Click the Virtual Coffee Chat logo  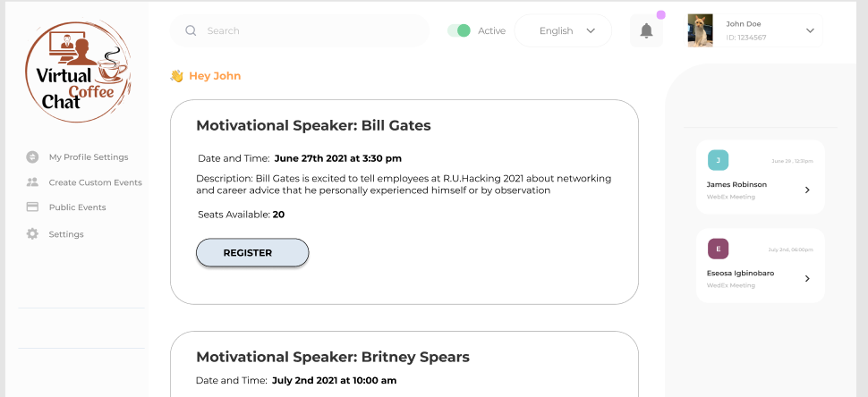click(x=78, y=71)
